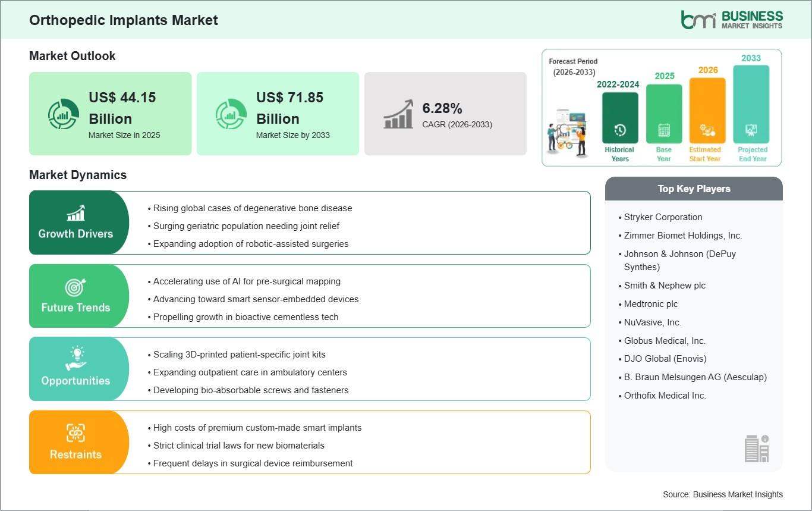Click the donut chart icon beside US$ 44.15 Billion
The image size is (812, 511).
click(63, 114)
